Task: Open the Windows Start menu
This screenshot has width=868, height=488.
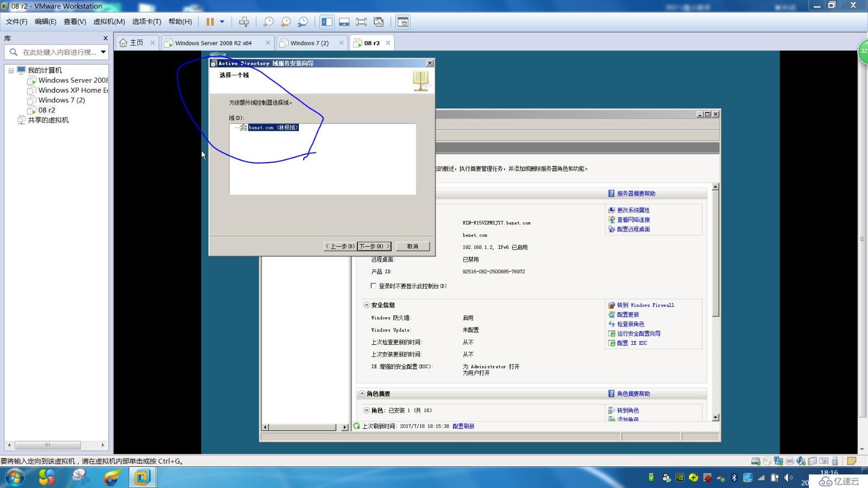Action: 15,478
